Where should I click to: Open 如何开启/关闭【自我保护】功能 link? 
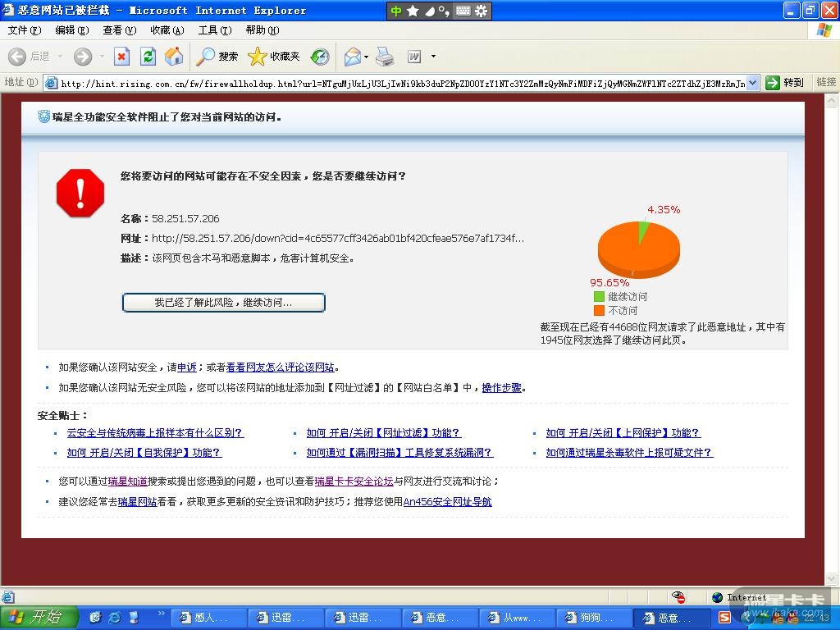[x=144, y=453]
